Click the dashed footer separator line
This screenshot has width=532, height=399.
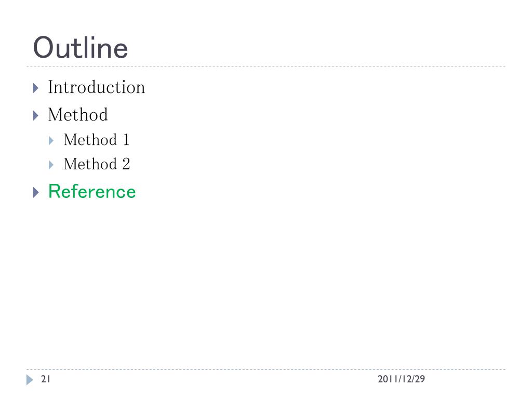click(266, 369)
